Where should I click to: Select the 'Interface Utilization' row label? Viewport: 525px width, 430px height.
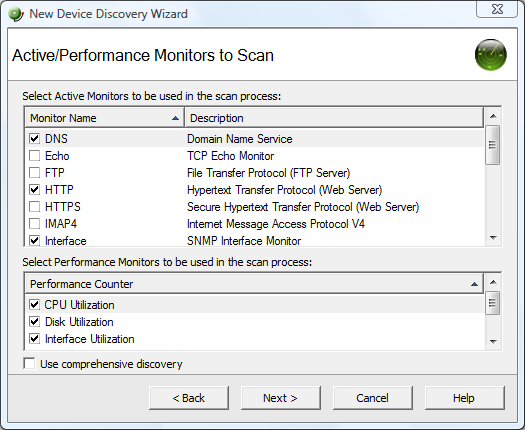[x=90, y=339]
